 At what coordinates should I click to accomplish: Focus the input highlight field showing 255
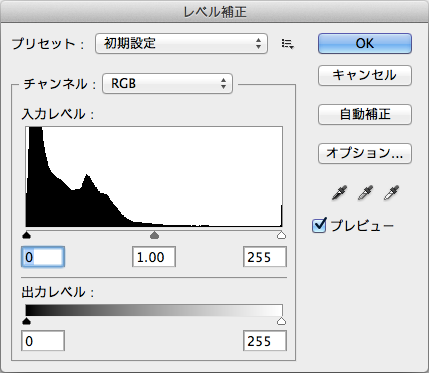[x=265, y=257]
